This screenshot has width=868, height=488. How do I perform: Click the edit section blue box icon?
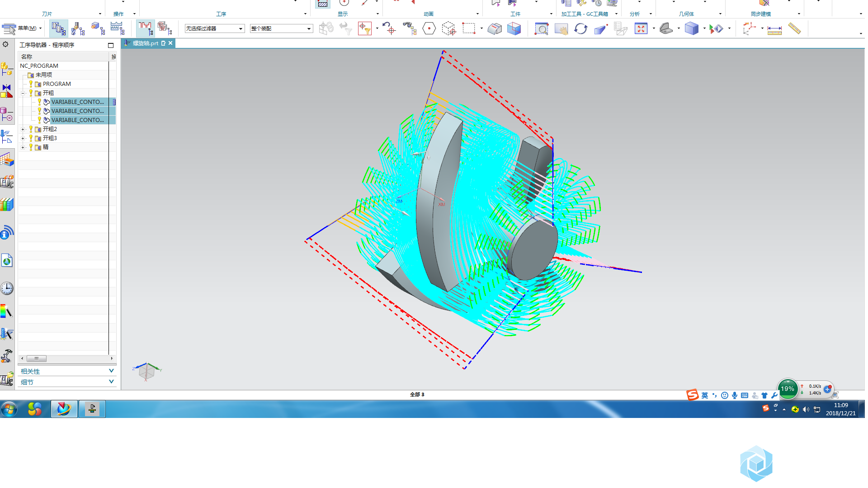click(x=514, y=29)
